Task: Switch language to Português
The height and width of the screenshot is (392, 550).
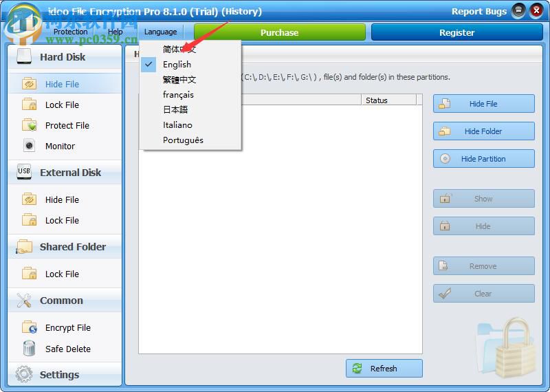Action: pyautogui.click(x=190, y=140)
